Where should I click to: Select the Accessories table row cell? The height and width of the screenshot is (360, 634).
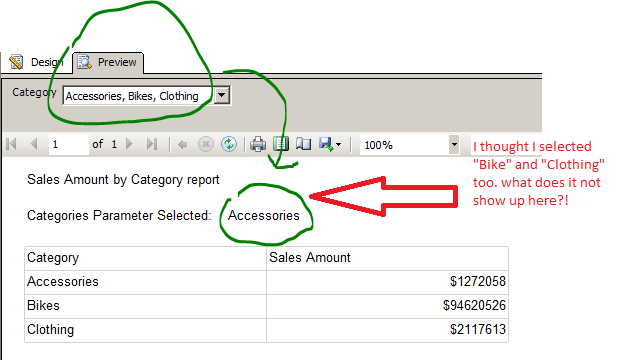point(146,282)
